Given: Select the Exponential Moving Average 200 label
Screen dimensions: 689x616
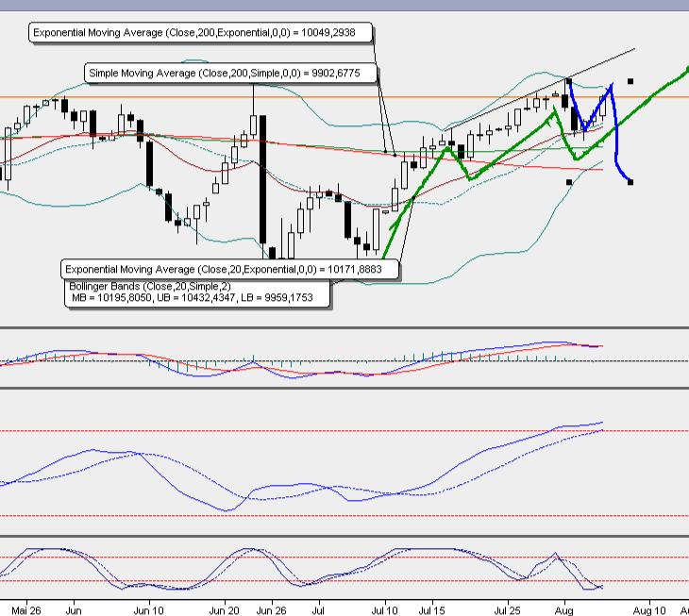Looking at the screenshot, I should [x=200, y=32].
